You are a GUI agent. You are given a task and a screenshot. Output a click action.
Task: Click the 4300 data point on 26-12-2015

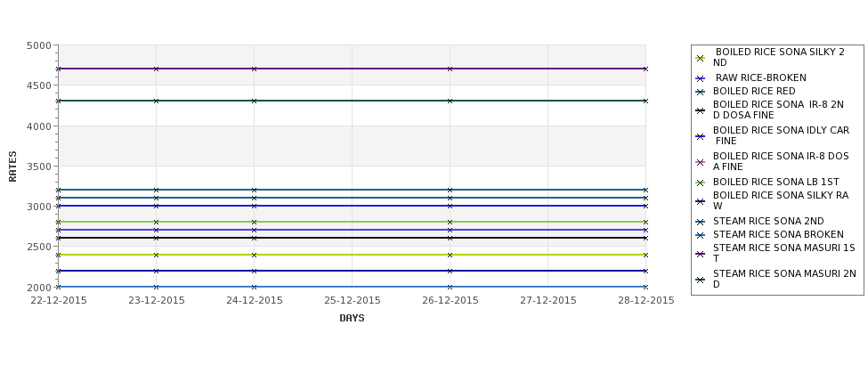point(450,101)
